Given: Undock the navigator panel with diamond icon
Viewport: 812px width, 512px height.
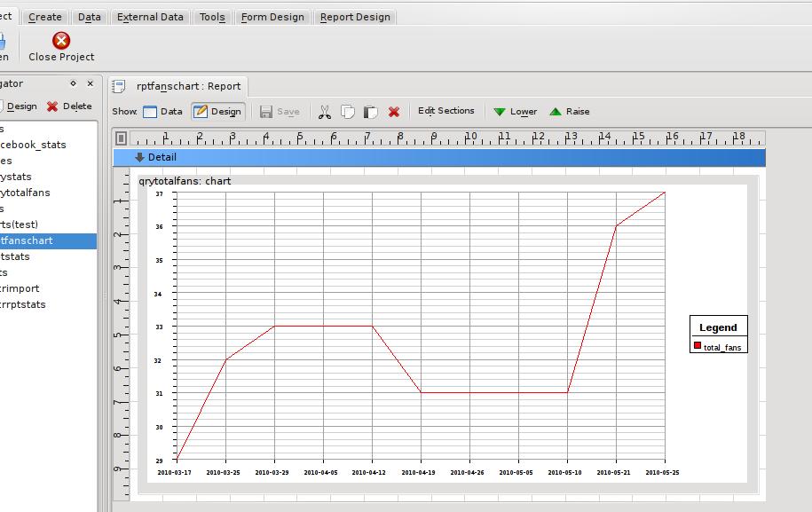Looking at the screenshot, I should point(73,83).
